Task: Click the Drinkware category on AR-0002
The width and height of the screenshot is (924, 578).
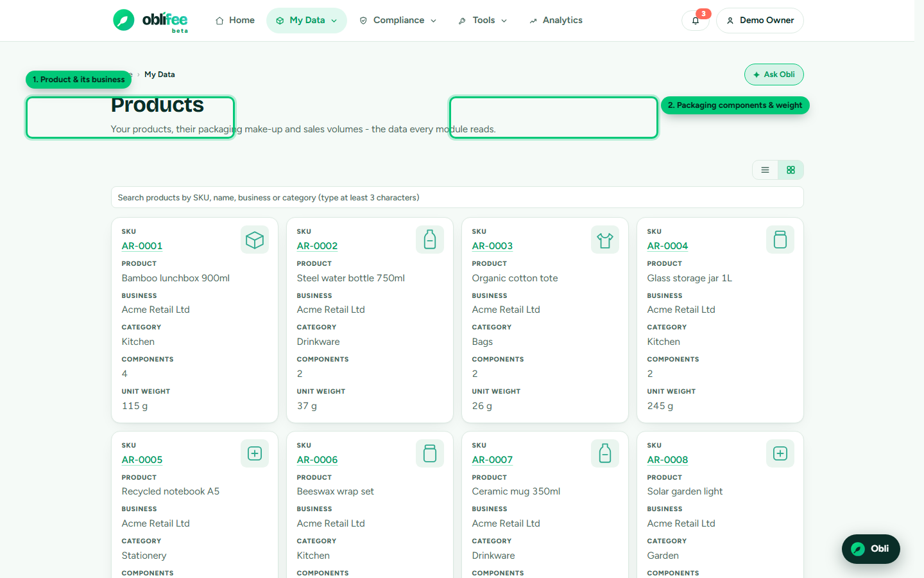Action: [318, 342]
